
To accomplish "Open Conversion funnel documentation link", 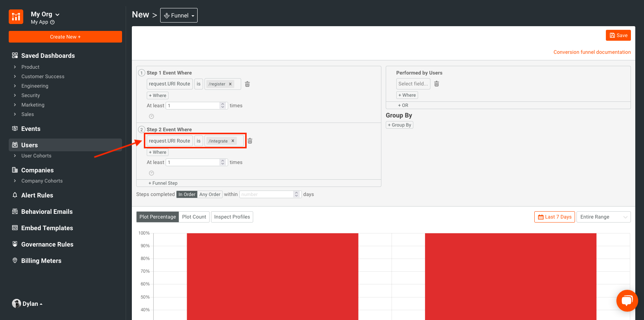I will coord(592,52).
